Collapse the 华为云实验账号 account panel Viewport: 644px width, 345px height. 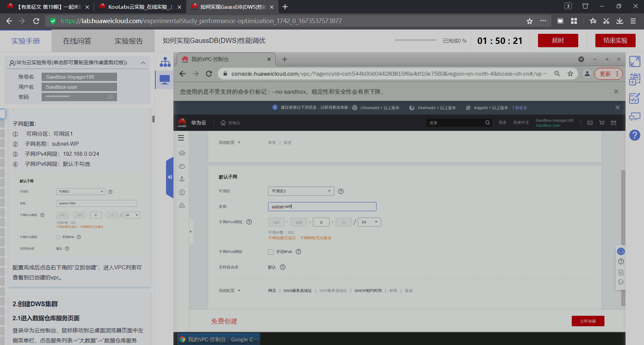click(143, 63)
